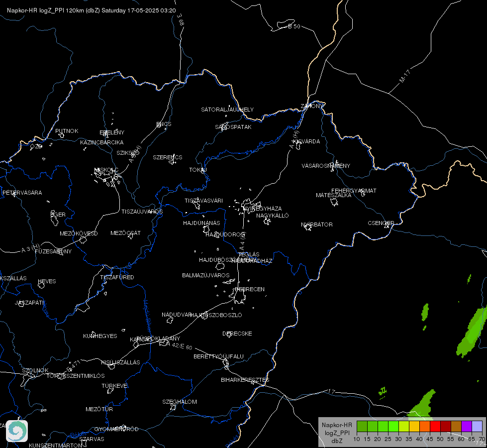Click the EGER city label
This screenshot has height=448, width=487.
(58, 215)
